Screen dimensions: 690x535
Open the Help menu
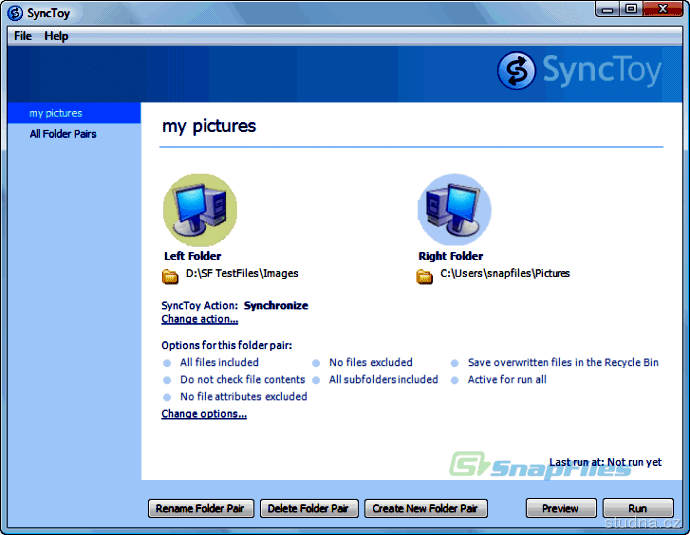(x=57, y=36)
